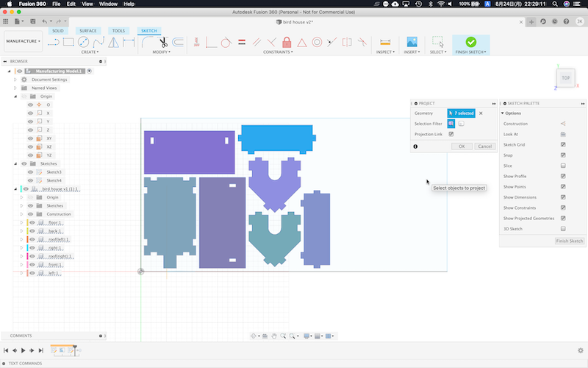The image size is (588, 368).
Task: Open the CONSTRAINTS dropdown menu
Action: coord(278,52)
